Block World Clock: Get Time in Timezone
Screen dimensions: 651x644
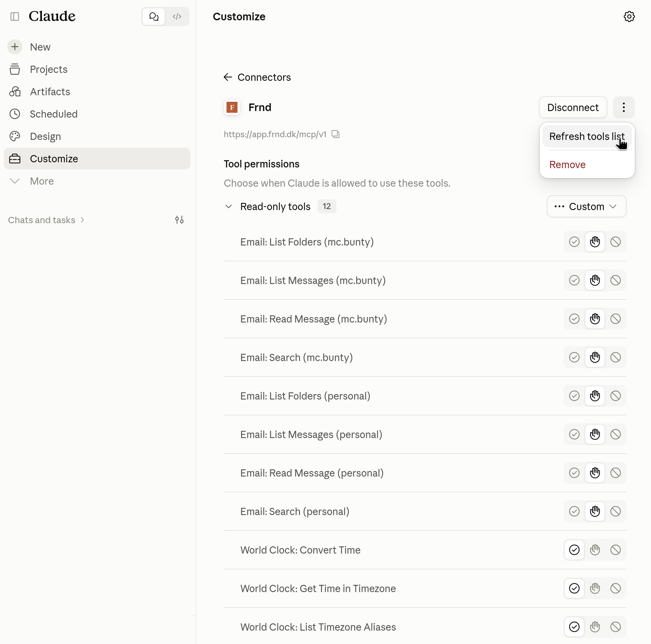(x=615, y=588)
